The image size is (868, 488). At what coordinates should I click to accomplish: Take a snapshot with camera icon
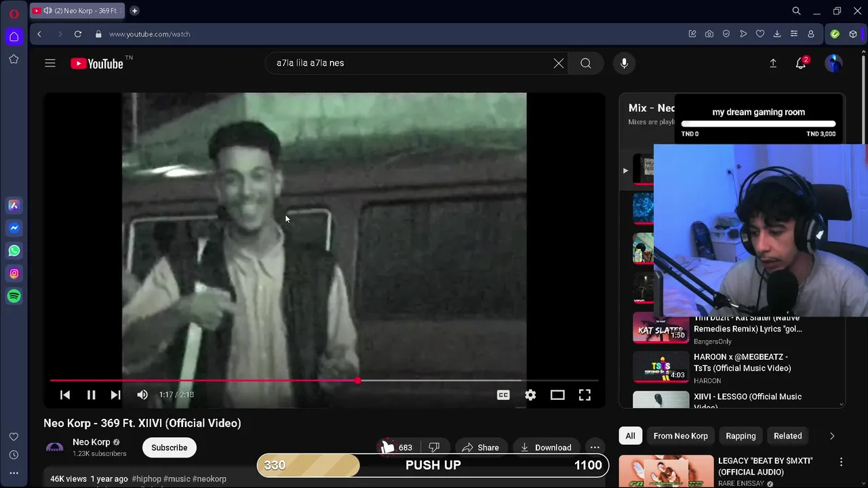tap(709, 34)
